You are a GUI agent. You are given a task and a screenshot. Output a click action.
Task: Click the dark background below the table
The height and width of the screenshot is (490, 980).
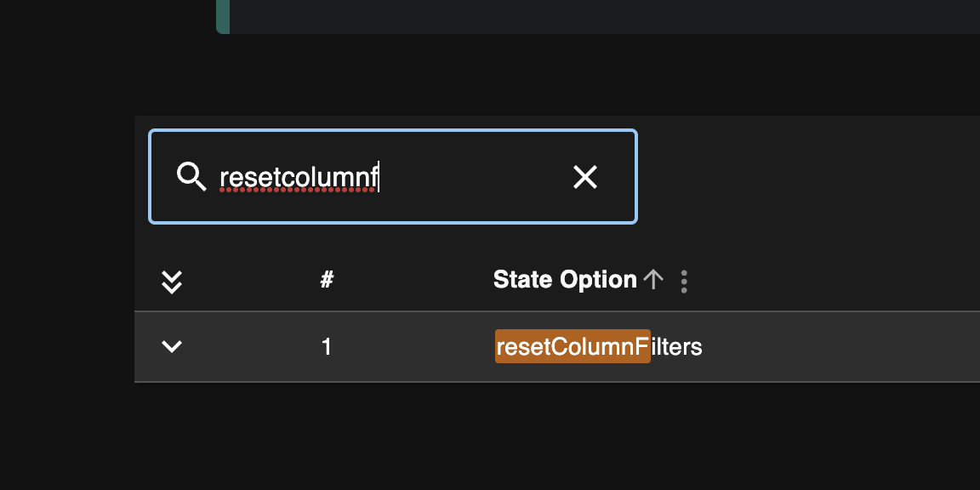pos(556,436)
